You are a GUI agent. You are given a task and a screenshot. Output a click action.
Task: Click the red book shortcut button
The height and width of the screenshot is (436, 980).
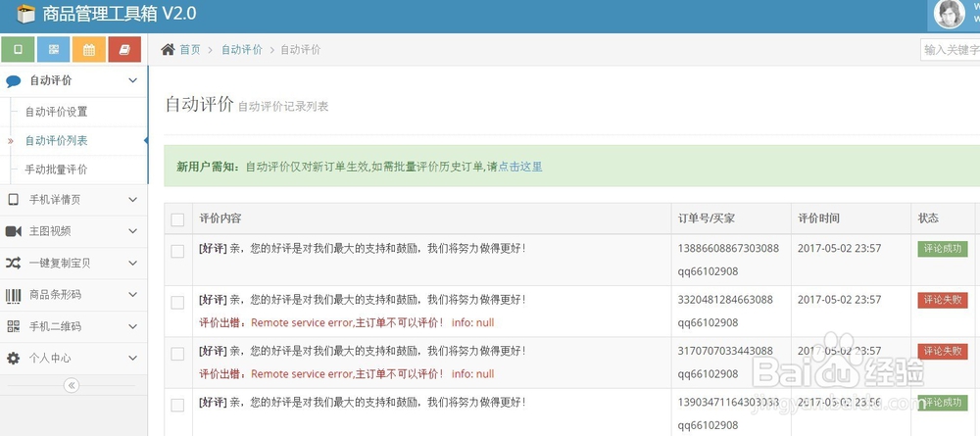124,50
